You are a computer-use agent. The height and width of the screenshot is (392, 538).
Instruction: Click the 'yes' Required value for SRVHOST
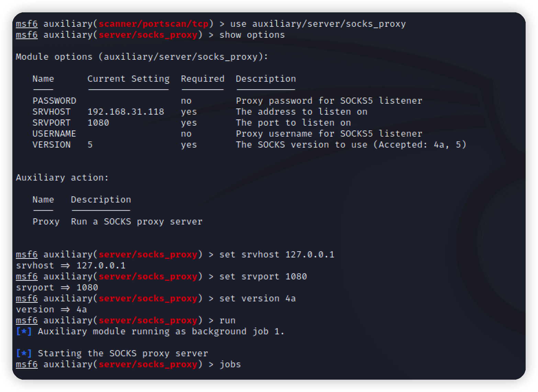[x=189, y=112]
